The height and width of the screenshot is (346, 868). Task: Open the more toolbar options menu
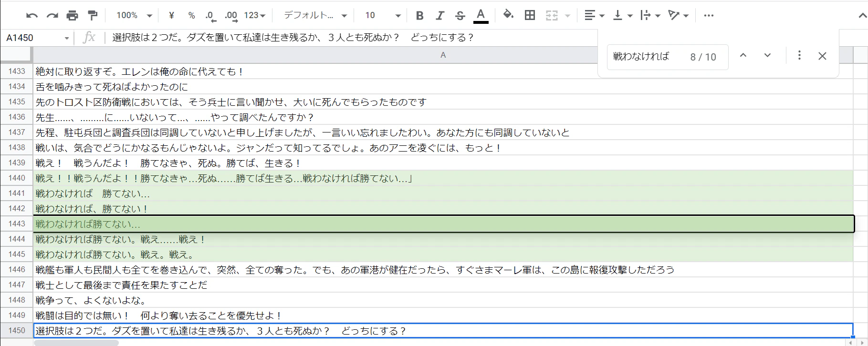[709, 16]
